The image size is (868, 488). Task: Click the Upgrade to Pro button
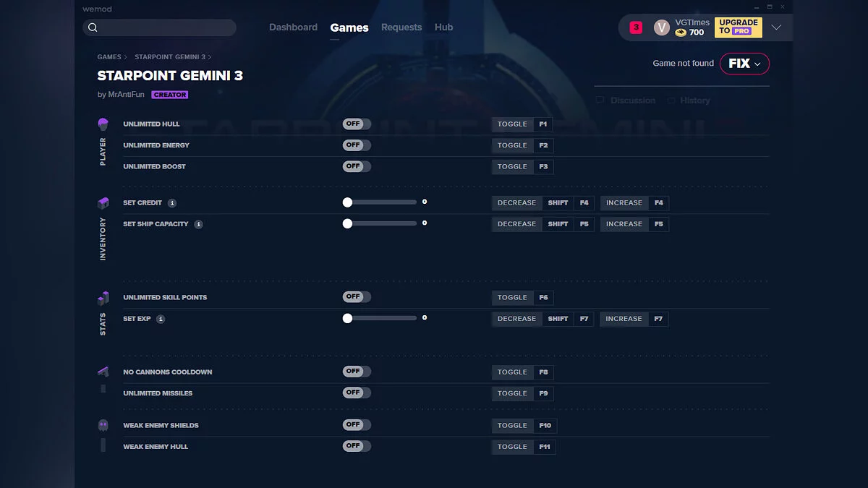738,27
